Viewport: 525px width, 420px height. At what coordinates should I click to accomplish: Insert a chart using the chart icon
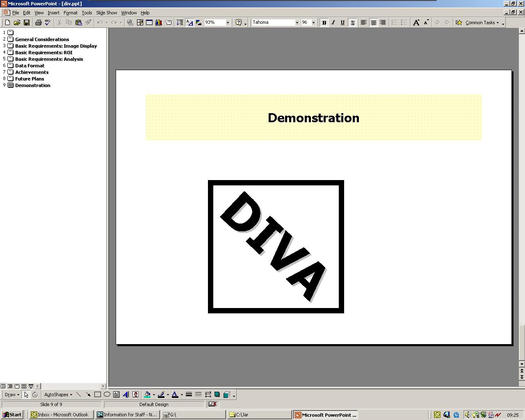point(159,23)
